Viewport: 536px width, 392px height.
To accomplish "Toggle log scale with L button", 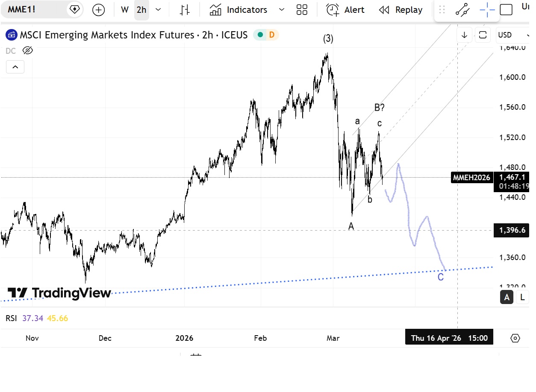I will pos(522,297).
